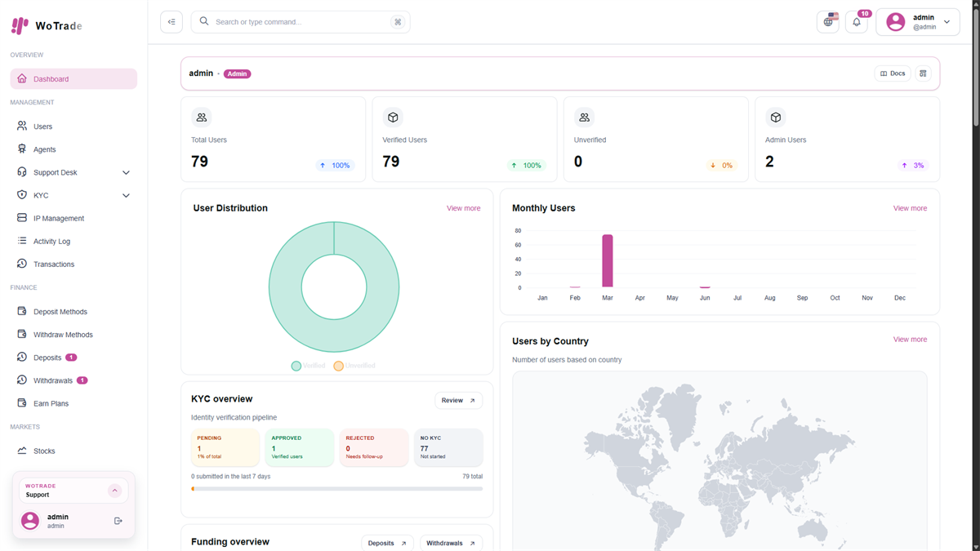Click the 3% badge on Admin Users

913,165
